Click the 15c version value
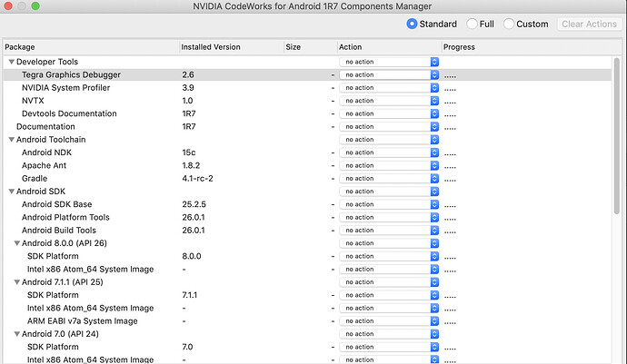The width and height of the screenshot is (627, 364). click(189, 152)
